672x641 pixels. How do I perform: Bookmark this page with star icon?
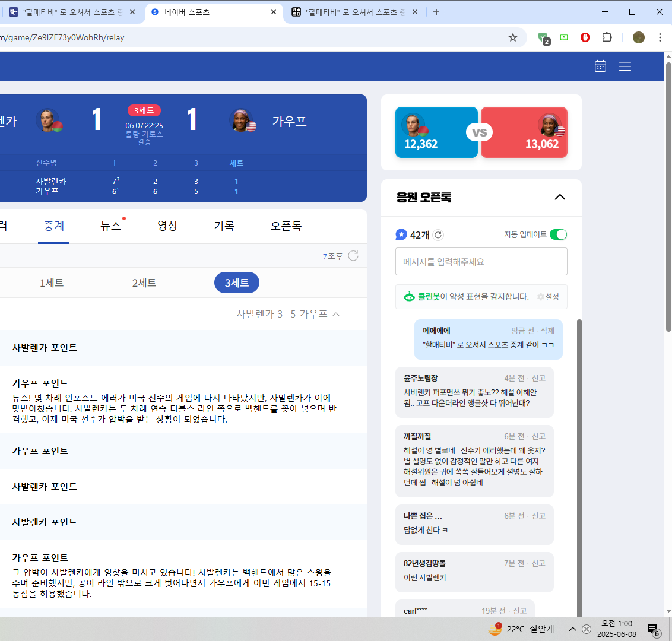pos(513,37)
